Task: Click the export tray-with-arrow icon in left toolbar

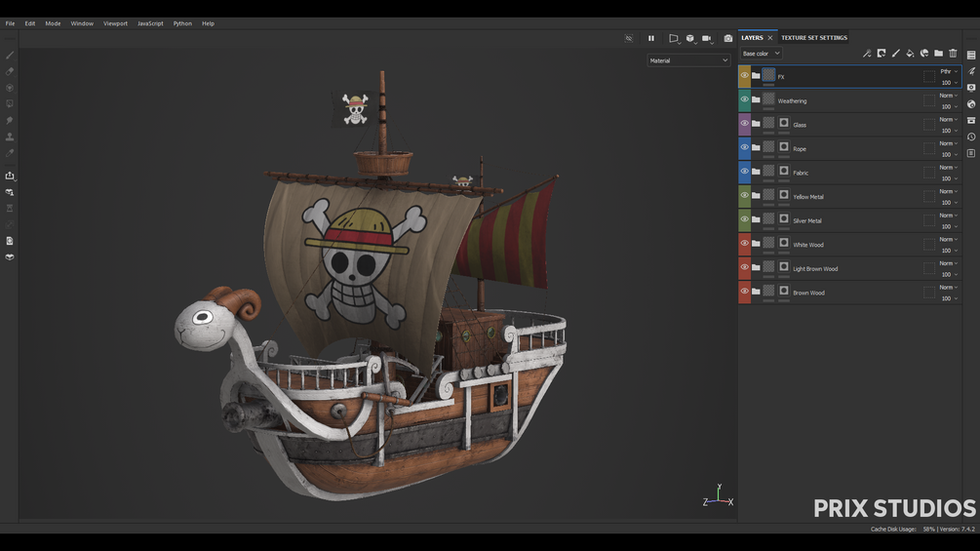Action: (x=10, y=177)
